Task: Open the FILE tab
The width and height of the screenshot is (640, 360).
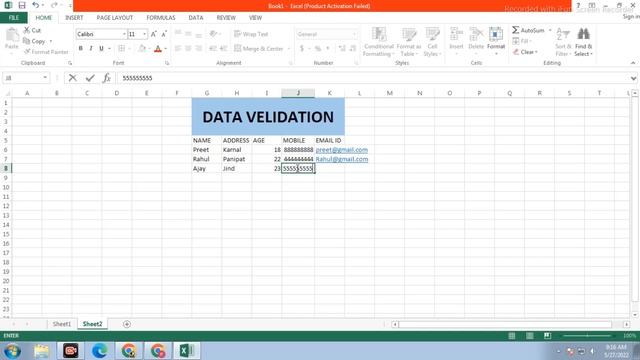Action: click(x=14, y=18)
